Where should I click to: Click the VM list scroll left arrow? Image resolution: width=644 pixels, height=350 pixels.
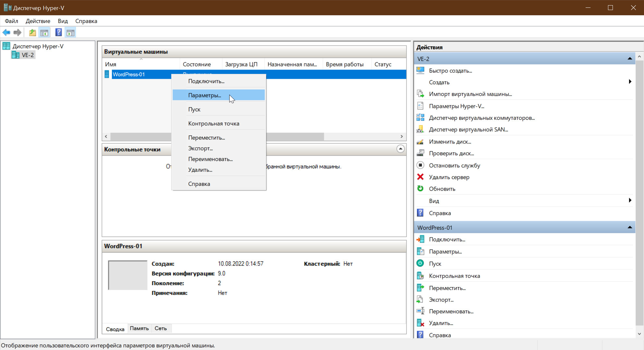(x=106, y=136)
